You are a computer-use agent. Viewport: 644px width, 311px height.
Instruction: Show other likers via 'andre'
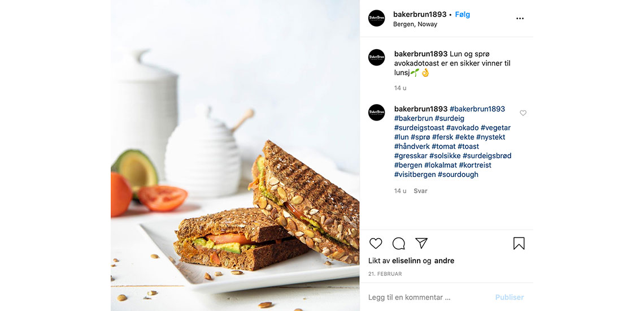coord(444,261)
